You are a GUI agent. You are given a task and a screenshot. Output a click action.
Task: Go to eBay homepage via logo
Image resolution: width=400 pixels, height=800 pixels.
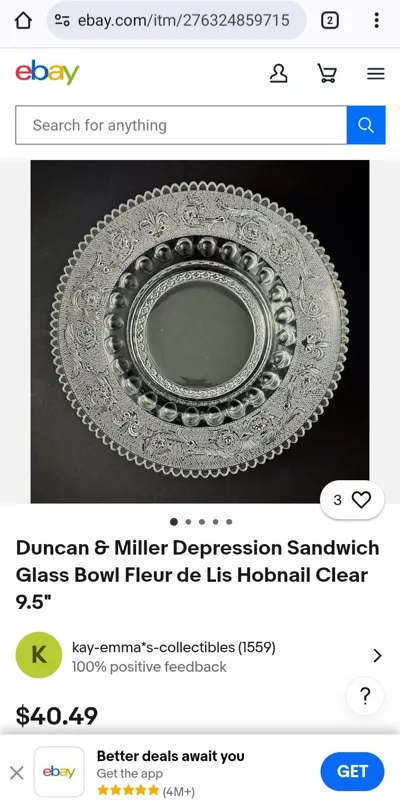coord(47,73)
